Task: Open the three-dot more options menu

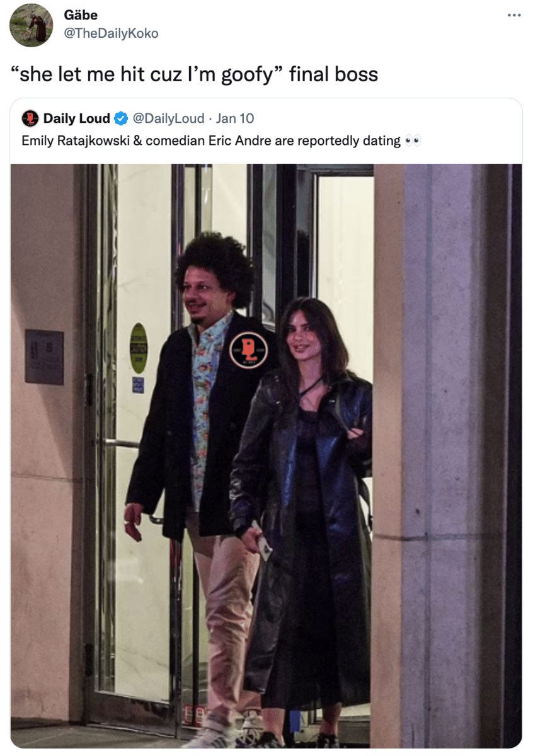Action: coord(514,15)
